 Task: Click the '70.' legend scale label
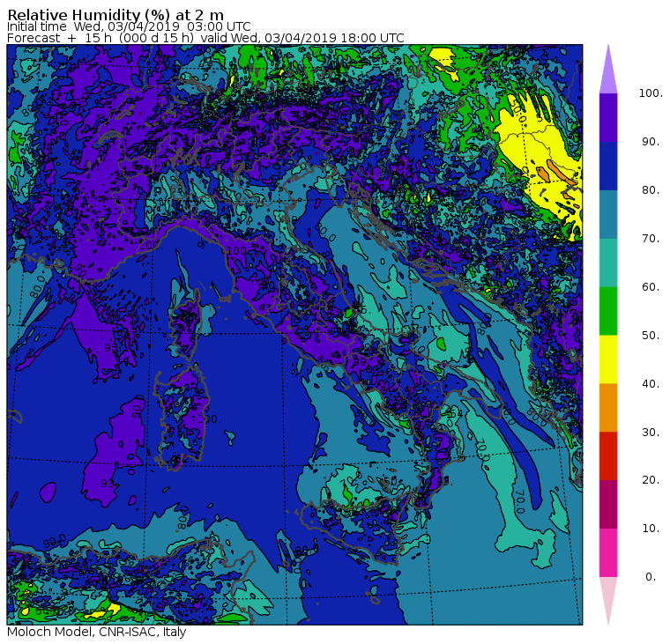click(x=651, y=238)
